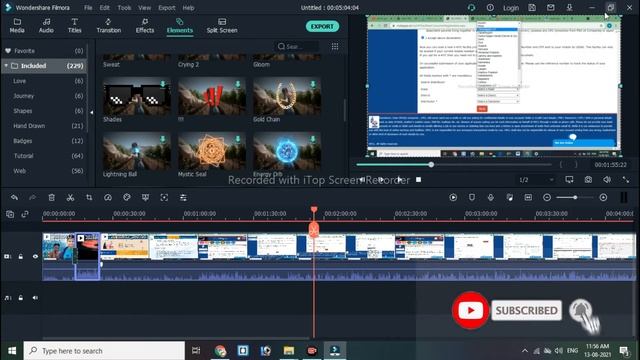Open the Tools menu
Image resolution: width=640 pixels, height=360 pixels.
click(x=124, y=8)
